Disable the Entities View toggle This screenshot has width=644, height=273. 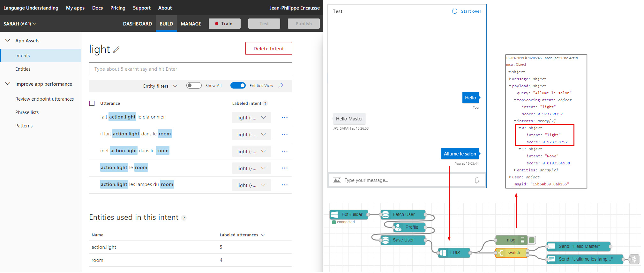pos(238,86)
